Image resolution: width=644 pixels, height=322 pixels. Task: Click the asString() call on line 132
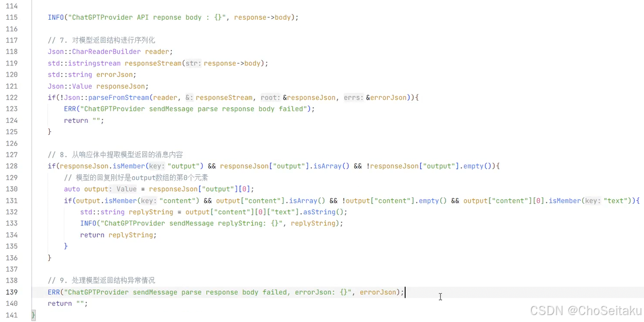[323, 212]
